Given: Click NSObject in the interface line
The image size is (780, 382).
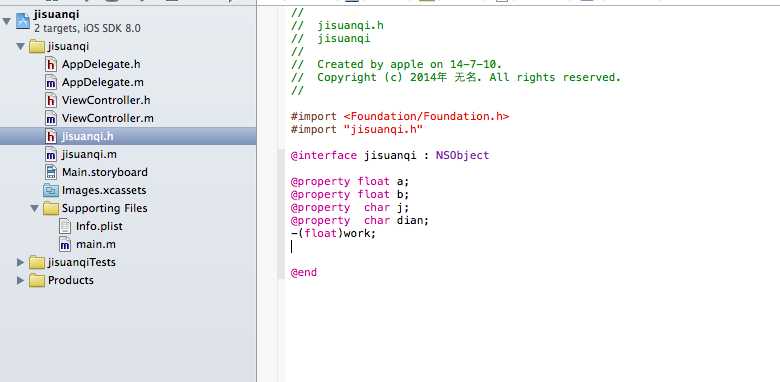Looking at the screenshot, I should coord(463,155).
